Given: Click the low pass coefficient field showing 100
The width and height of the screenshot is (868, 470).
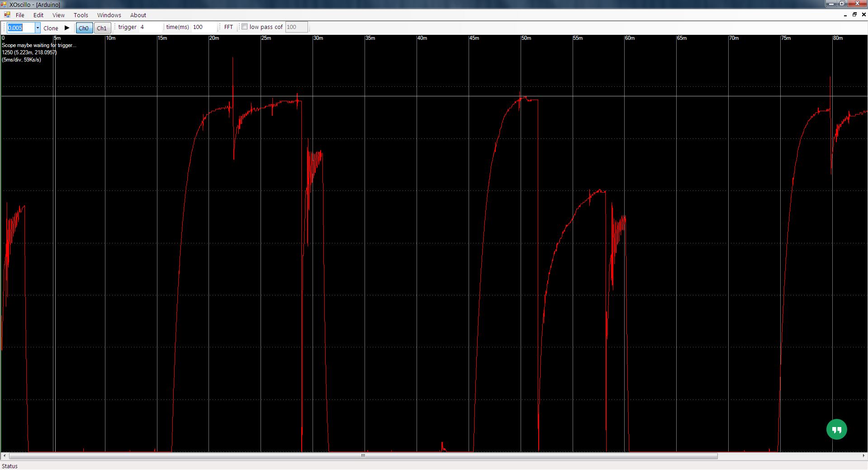Looking at the screenshot, I should coord(297,27).
